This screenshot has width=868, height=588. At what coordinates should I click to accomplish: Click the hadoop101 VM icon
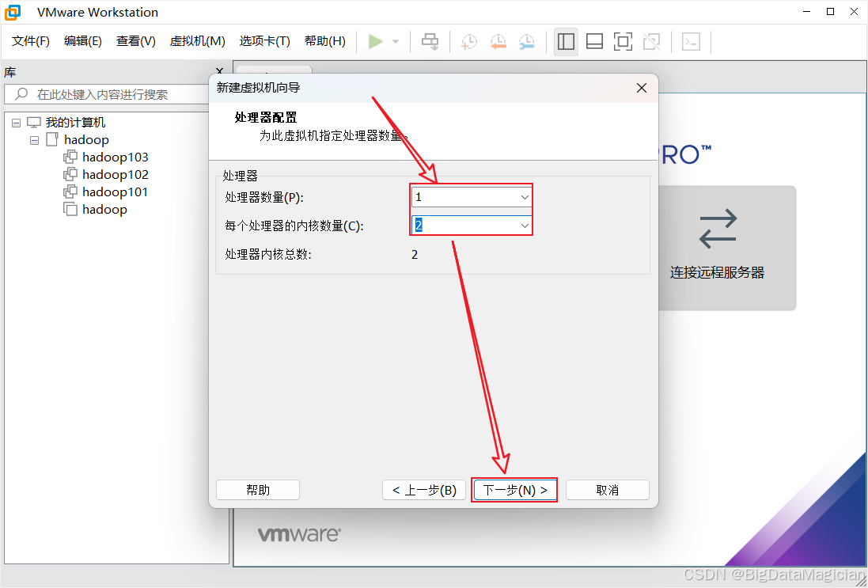click(70, 192)
